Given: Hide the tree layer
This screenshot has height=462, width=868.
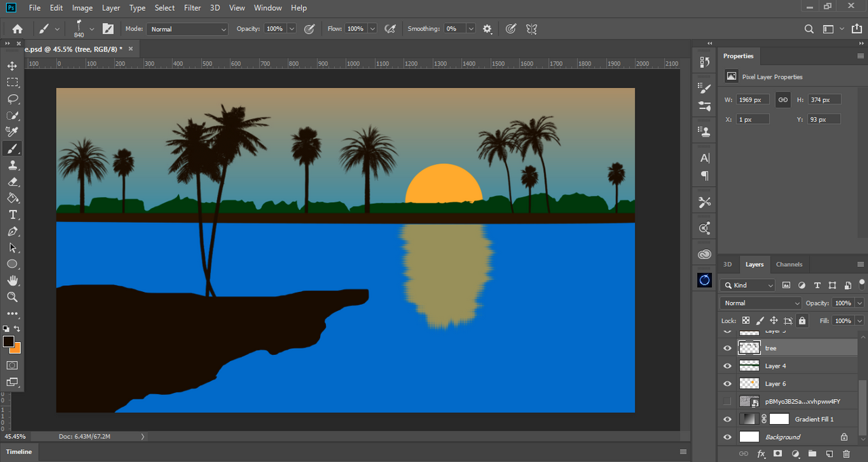Looking at the screenshot, I should point(728,348).
